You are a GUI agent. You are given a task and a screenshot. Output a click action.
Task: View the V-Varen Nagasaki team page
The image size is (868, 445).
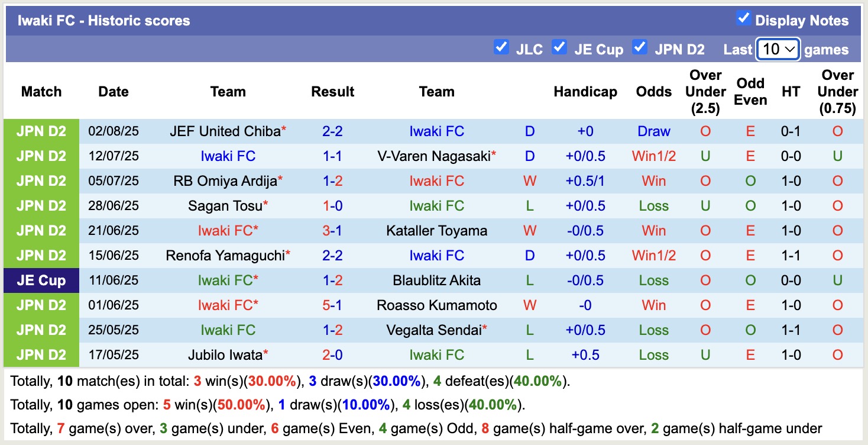coord(436,156)
